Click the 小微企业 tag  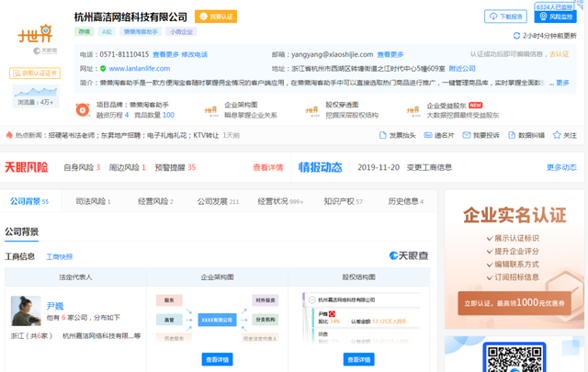pos(181,31)
